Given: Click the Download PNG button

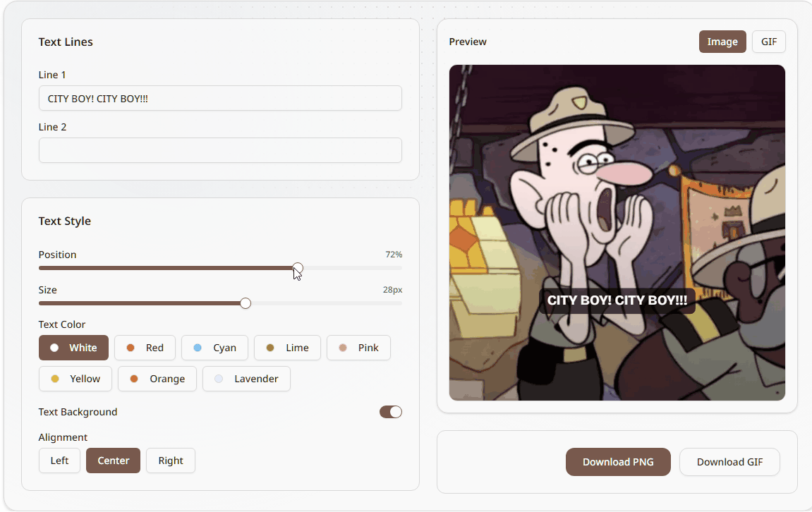Looking at the screenshot, I should pyautogui.click(x=617, y=462).
